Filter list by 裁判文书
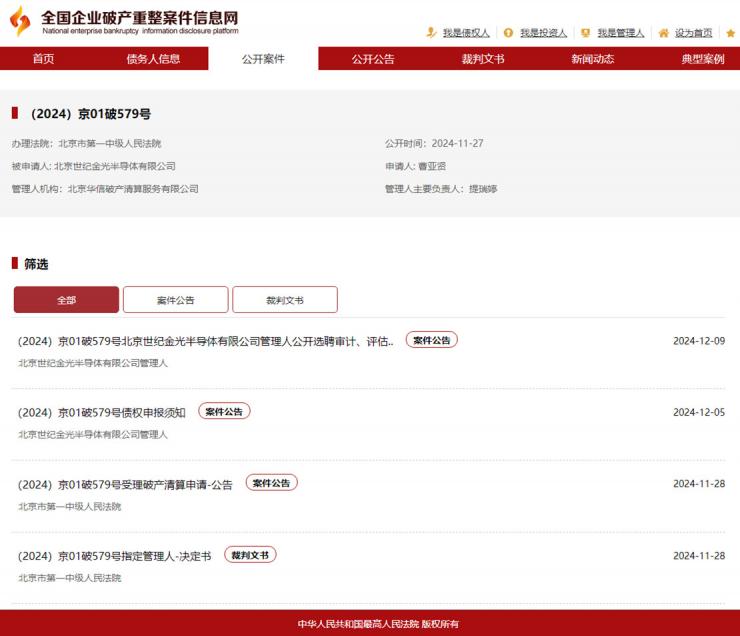The height and width of the screenshot is (636, 740). pos(285,300)
